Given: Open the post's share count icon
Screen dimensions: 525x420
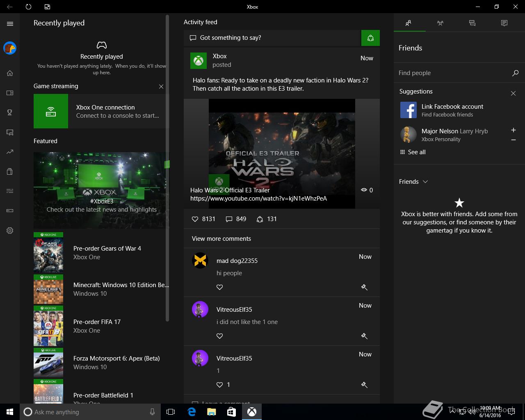Looking at the screenshot, I should pyautogui.click(x=260, y=219).
